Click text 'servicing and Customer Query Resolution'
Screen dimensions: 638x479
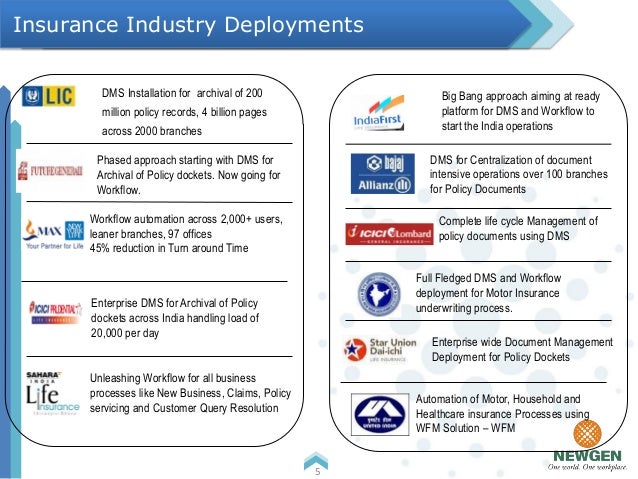[x=184, y=408]
